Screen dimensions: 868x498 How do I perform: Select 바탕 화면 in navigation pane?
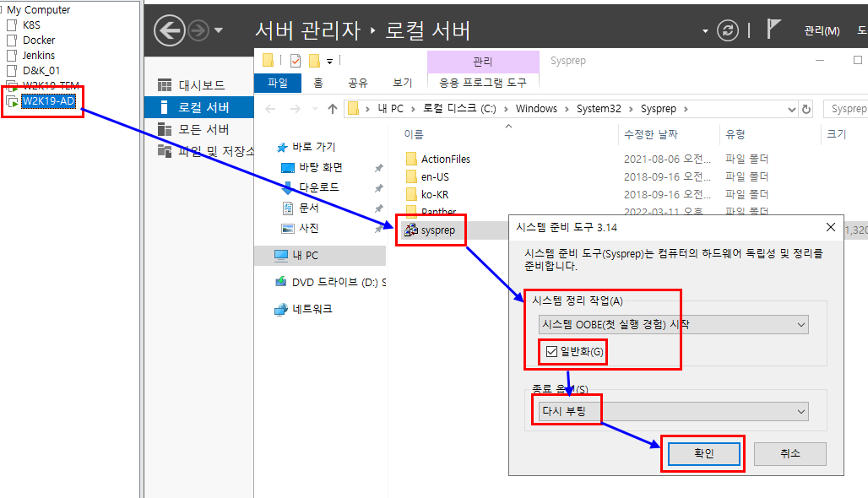click(321, 167)
